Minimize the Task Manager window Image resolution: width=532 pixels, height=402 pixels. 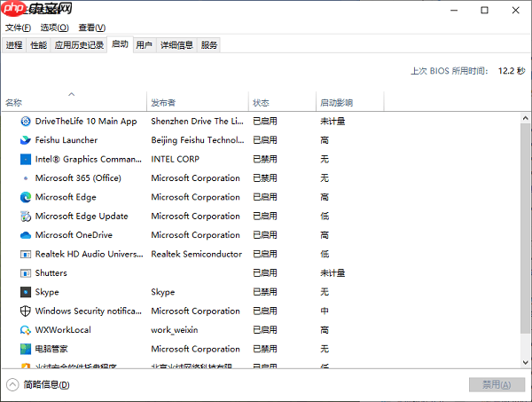tap(454, 10)
